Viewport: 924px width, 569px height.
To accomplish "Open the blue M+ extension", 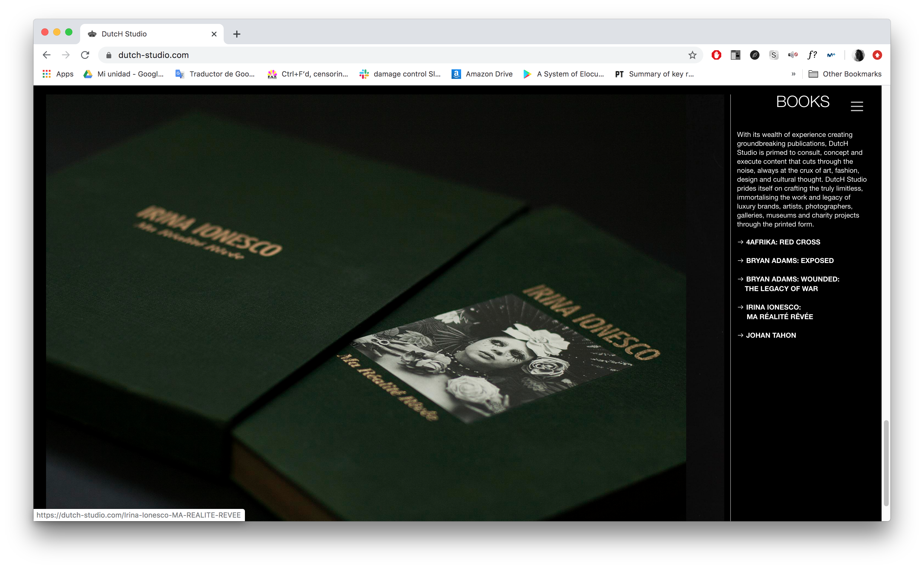I will (831, 55).
